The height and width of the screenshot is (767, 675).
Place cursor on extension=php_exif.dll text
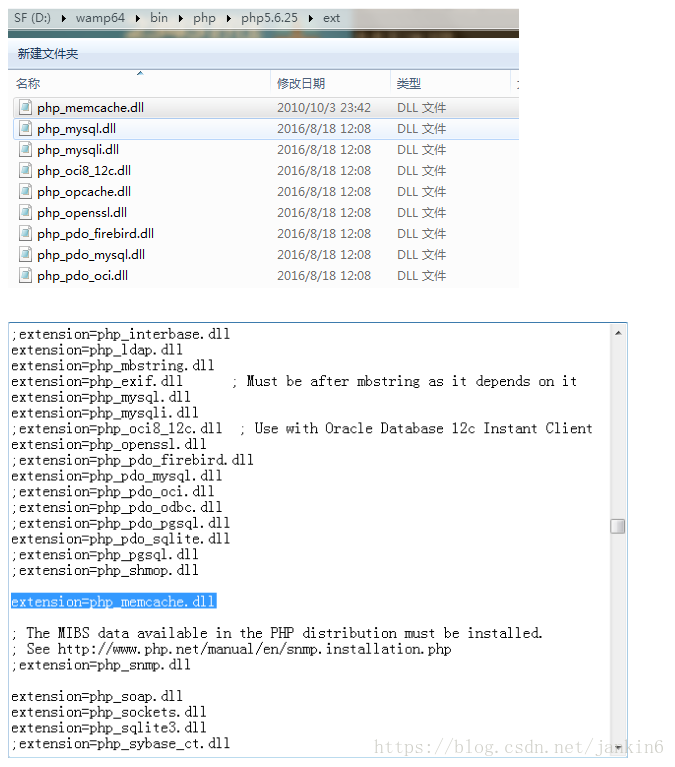[97, 382]
